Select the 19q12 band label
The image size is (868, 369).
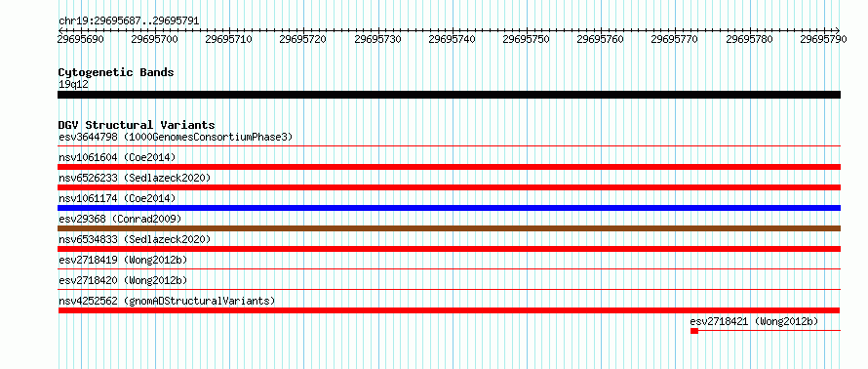tap(73, 85)
